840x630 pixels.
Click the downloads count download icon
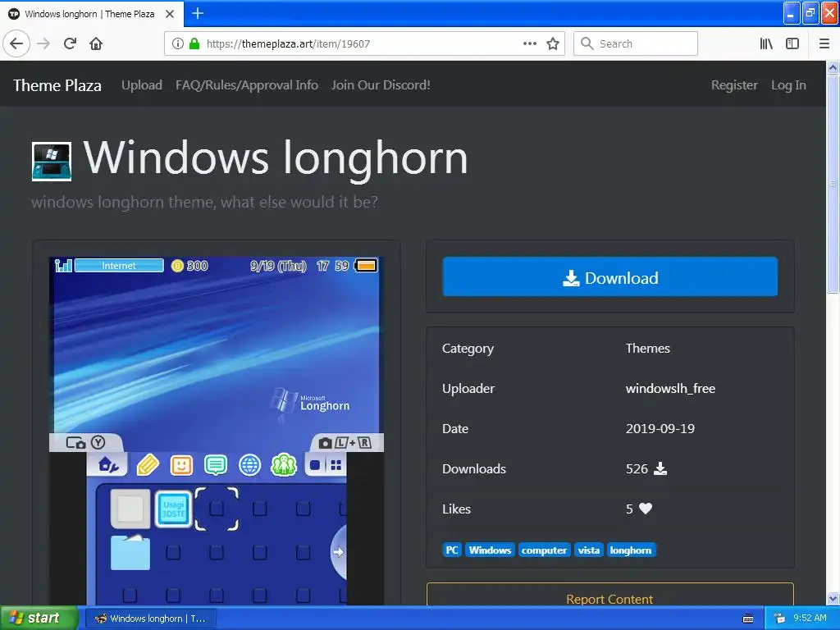[660, 468]
